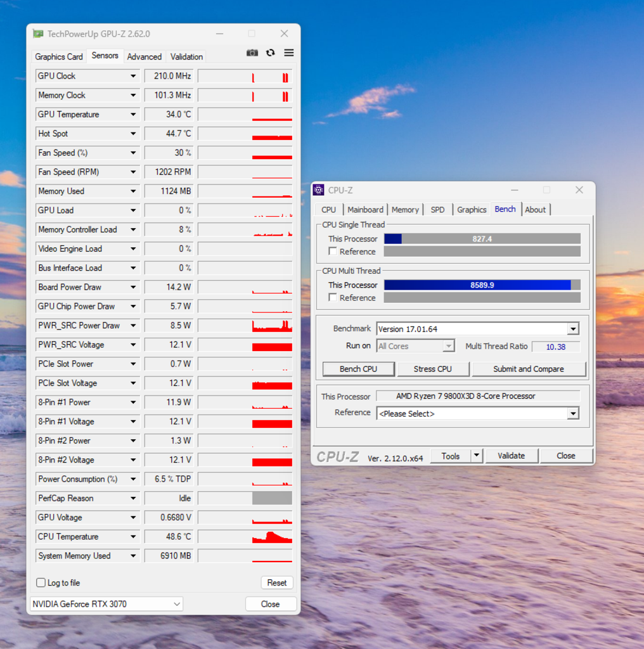Click the Bench CPU button

tap(358, 369)
